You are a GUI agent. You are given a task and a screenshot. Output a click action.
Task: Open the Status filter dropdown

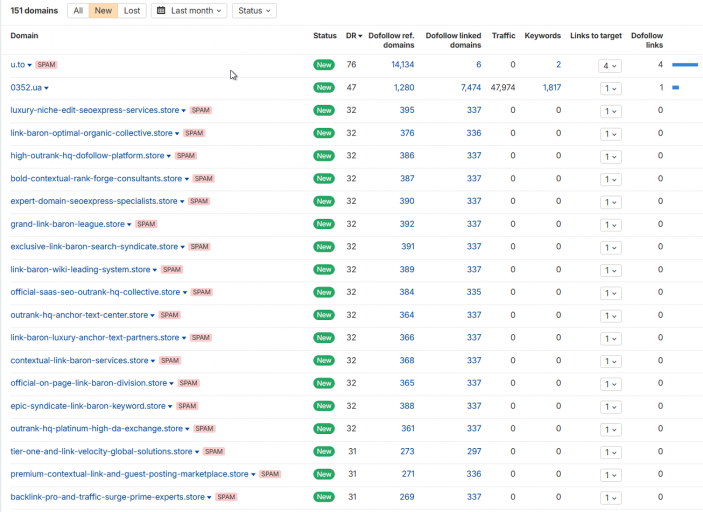coord(254,11)
